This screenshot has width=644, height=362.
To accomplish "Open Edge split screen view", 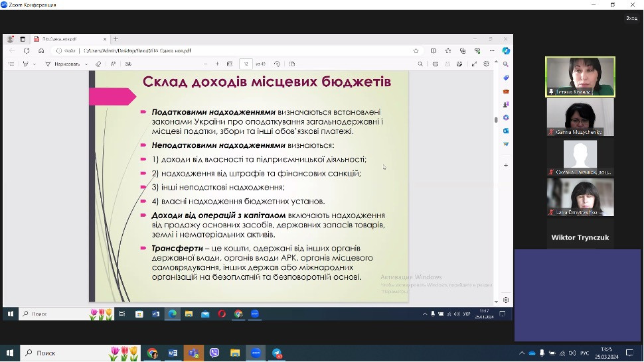I will [x=434, y=51].
